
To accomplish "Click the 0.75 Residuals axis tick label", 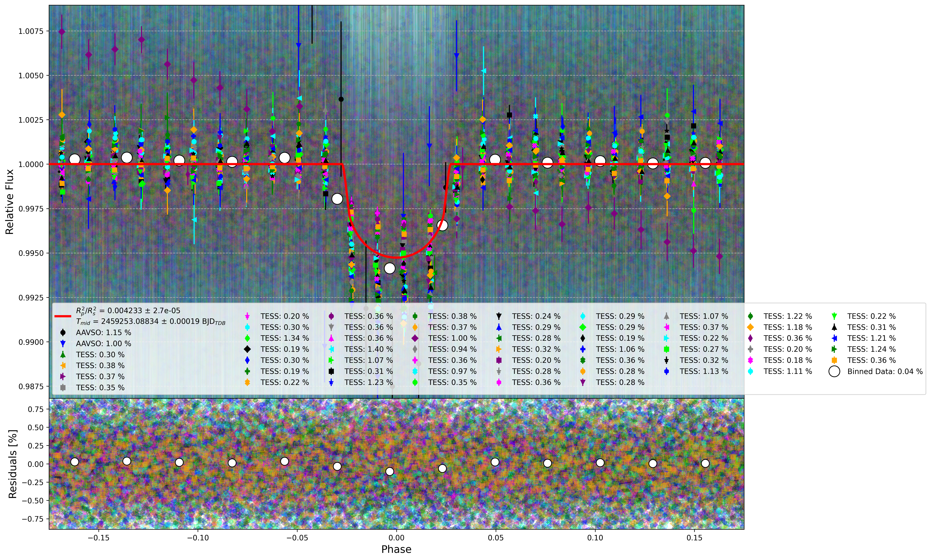I will (x=36, y=409).
